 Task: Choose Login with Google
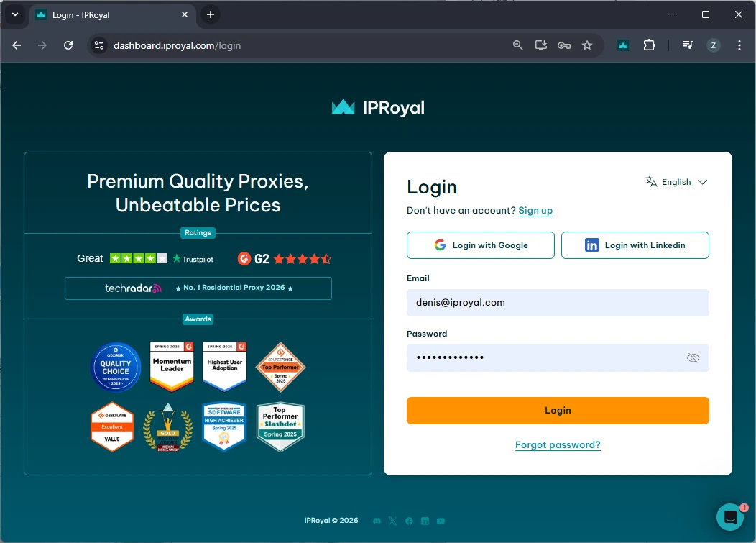coord(480,245)
